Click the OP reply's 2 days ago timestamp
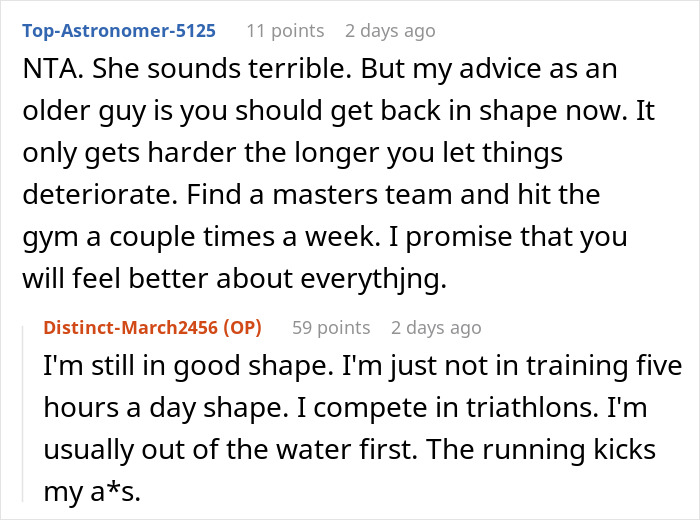Image resolution: width=700 pixels, height=520 pixels. tap(437, 327)
